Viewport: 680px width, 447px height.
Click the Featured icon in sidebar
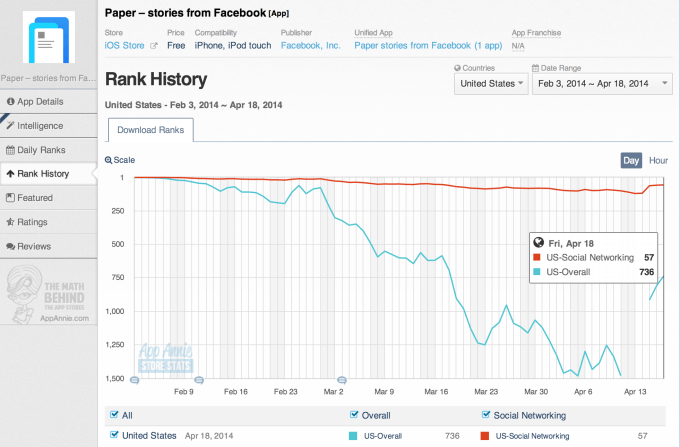click(x=10, y=198)
